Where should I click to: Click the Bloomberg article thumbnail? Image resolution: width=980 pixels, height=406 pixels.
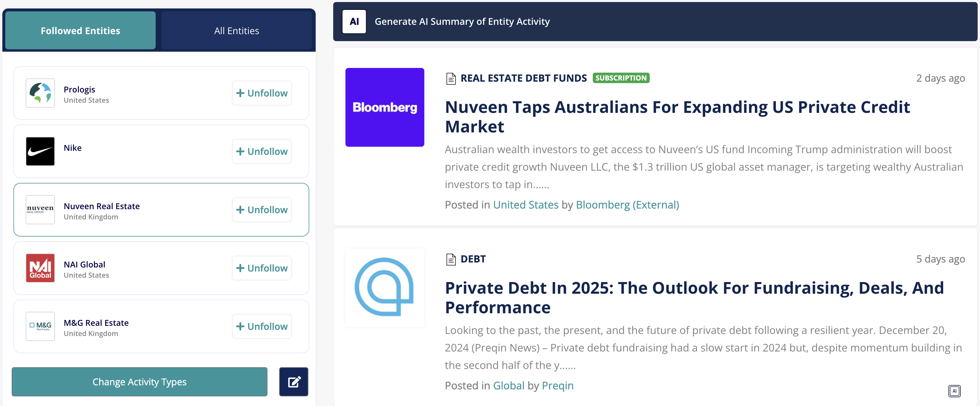point(385,107)
